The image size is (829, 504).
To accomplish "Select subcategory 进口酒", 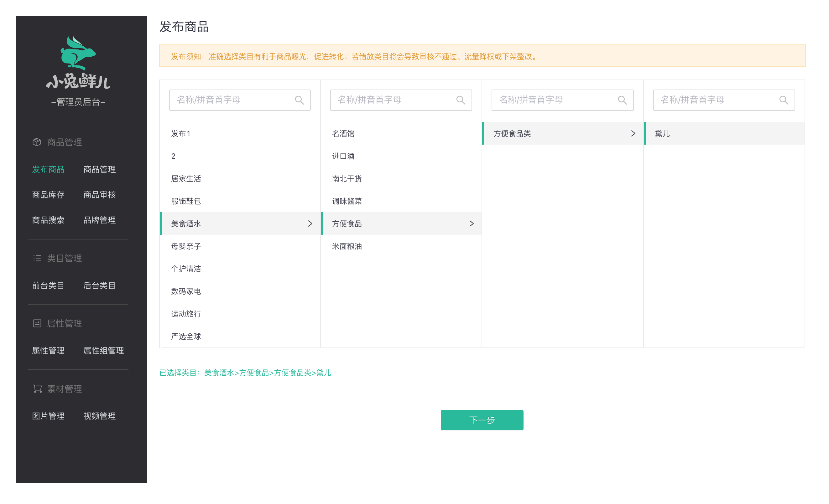I will (401, 156).
